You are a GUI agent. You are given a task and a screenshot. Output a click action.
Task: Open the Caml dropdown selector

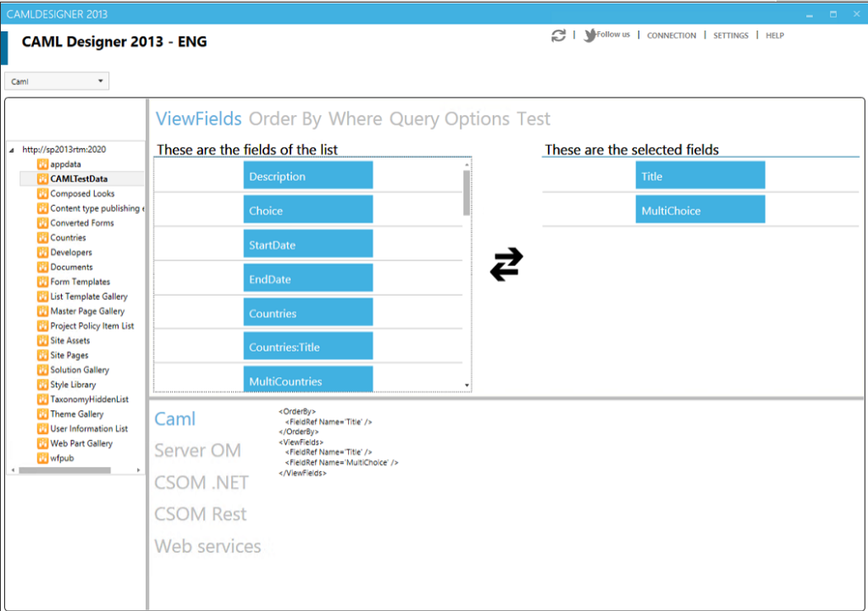click(57, 81)
